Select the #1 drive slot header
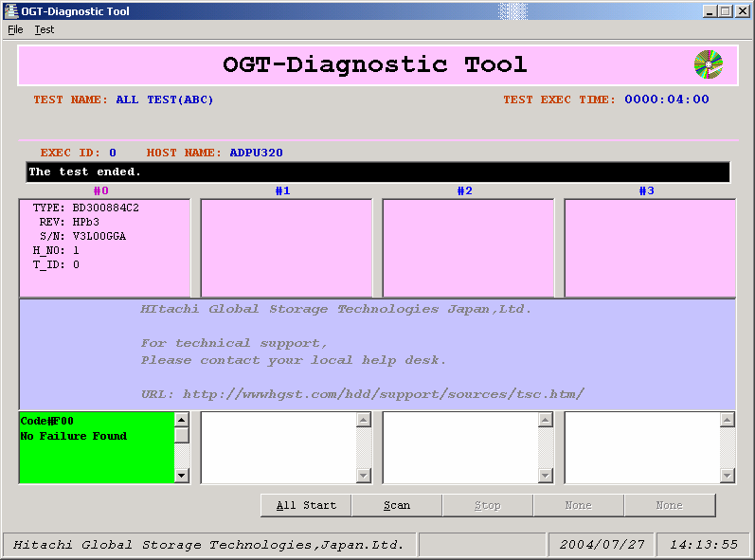The width and height of the screenshot is (755, 560). pos(282,190)
